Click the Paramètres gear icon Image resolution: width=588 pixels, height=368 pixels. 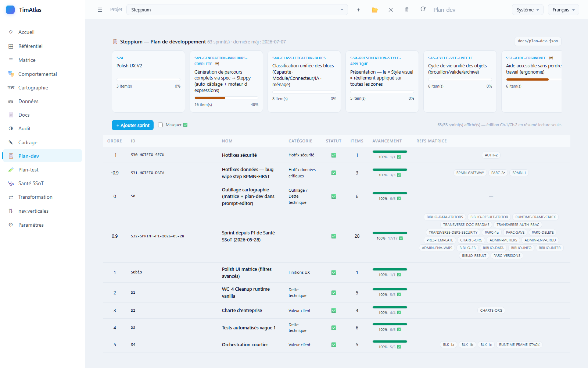point(11,225)
